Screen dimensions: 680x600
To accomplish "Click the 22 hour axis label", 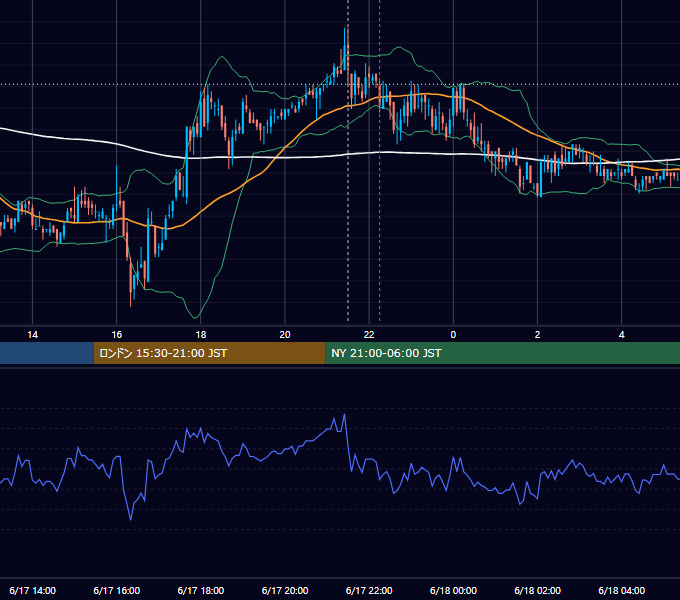I will [369, 335].
